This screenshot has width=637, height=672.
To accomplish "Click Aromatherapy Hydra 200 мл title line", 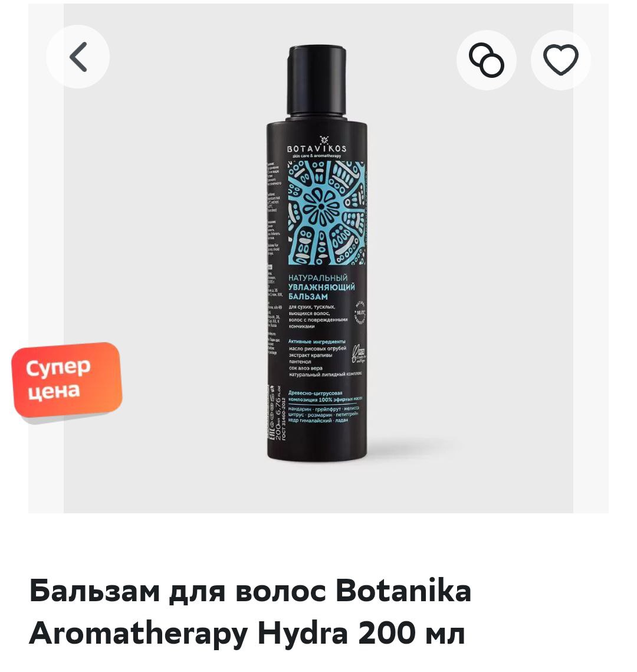I will click(x=247, y=632).
